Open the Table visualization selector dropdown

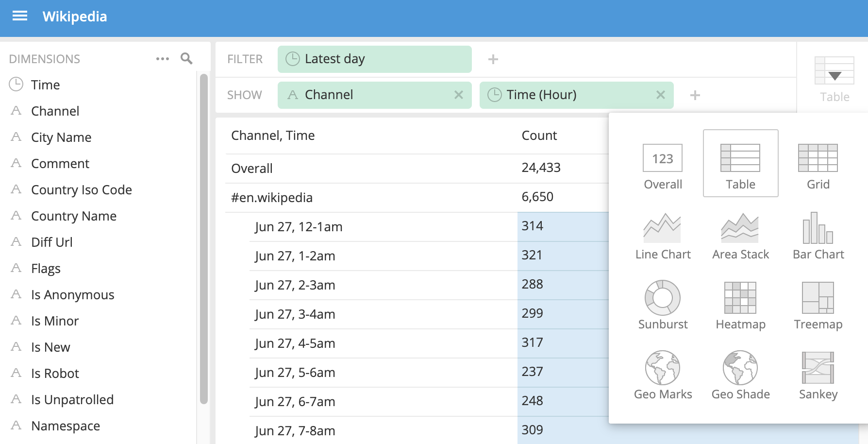pos(834,78)
